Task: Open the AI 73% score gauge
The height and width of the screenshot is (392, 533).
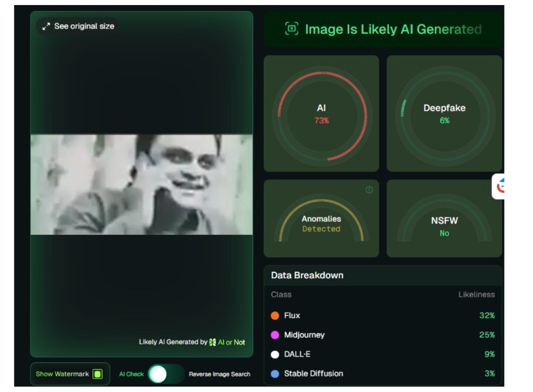Action: click(321, 114)
